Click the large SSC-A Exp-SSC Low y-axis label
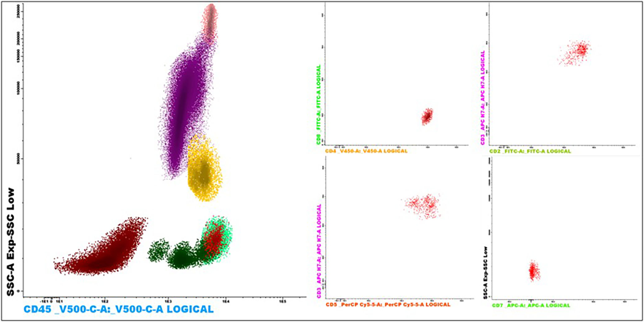Screen dimensions: 644x322 click(x=11, y=242)
